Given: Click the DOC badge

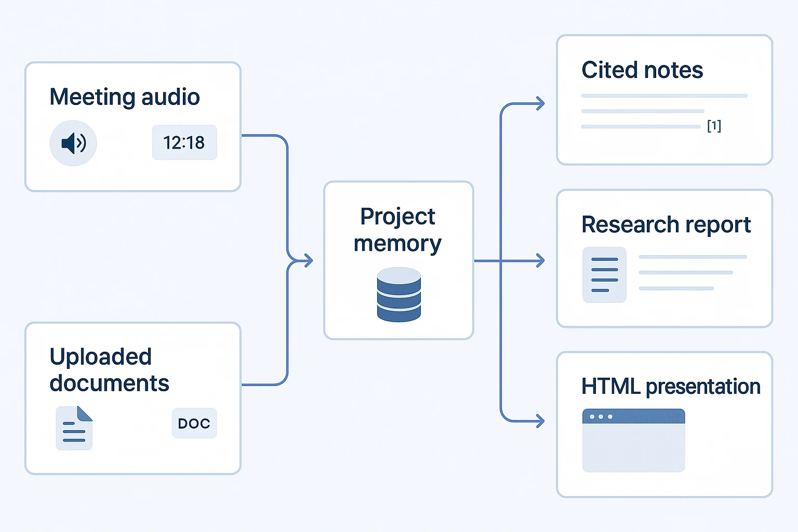Looking at the screenshot, I should click(194, 423).
